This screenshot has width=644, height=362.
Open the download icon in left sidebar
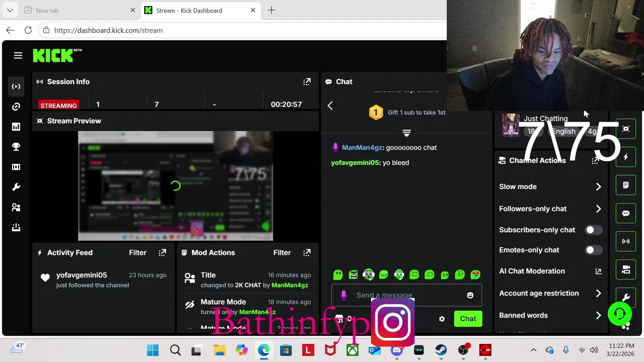click(16, 227)
